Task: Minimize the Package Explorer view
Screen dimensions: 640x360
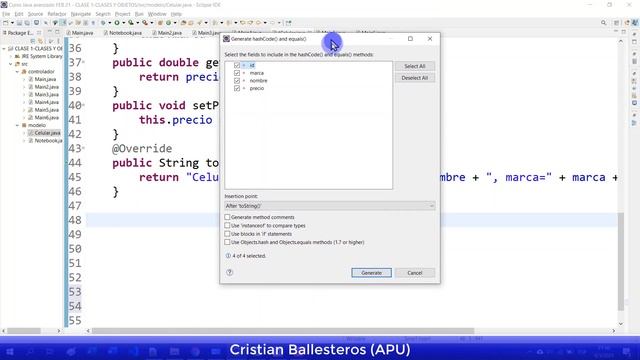Action: tap(49, 32)
